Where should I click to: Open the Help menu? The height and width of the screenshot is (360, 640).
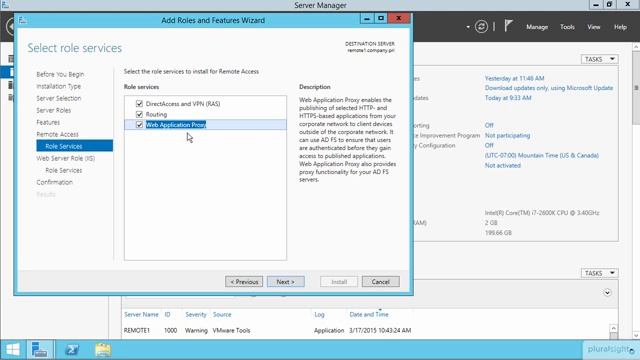[620, 27]
